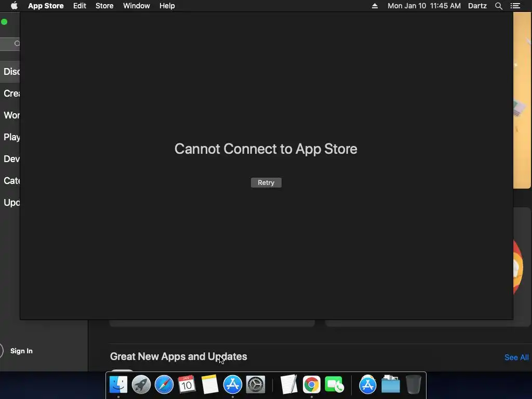Viewport: 532px width, 399px height.
Task: Open the Store menu
Action: point(104,6)
